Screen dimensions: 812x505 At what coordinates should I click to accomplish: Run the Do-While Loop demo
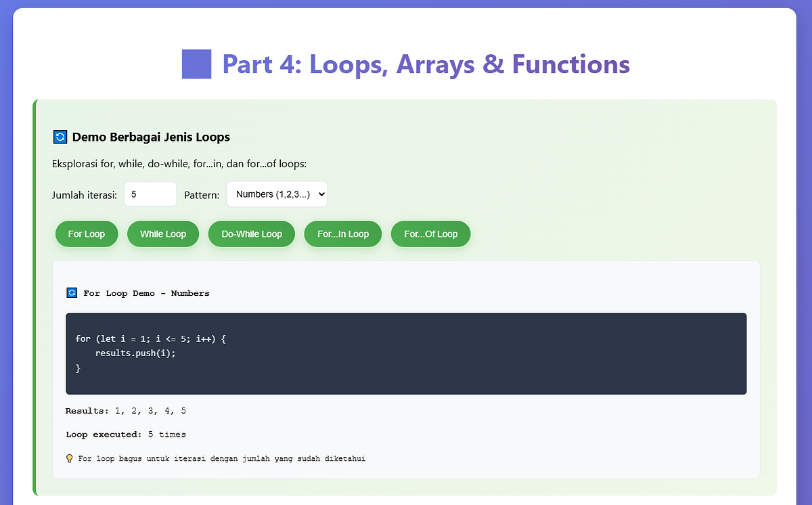252,234
